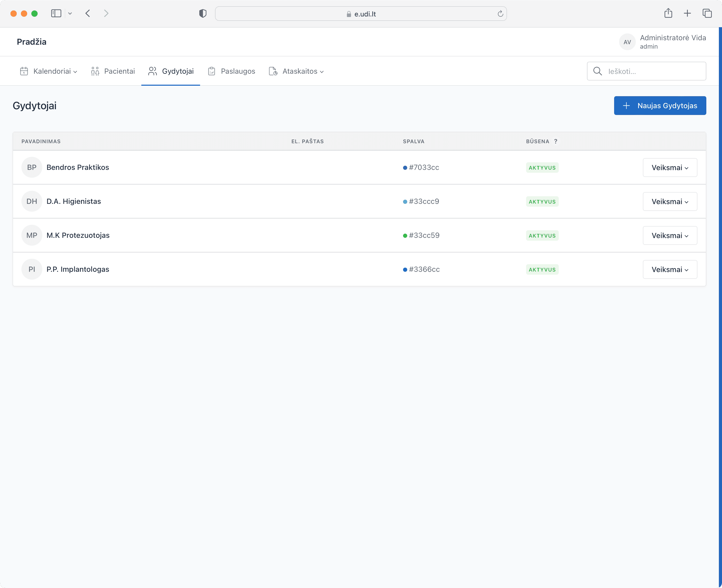
Task: Open the D.A. Higienistas row name
Action: (x=74, y=201)
